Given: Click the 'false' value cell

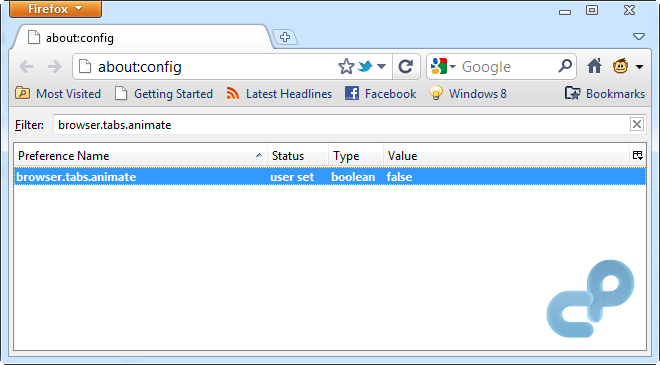Looking at the screenshot, I should tap(399, 177).
